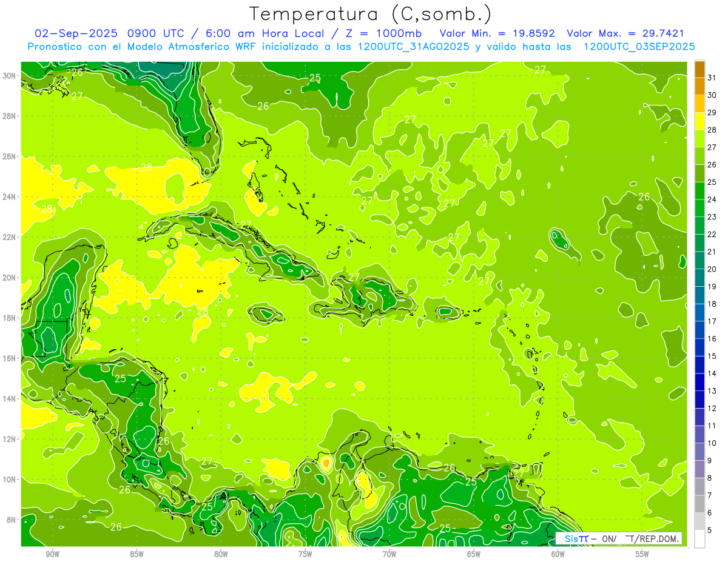Click the "18" label on the color scale
Image resolution: width=728 pixels, height=562 pixels.
point(712,304)
